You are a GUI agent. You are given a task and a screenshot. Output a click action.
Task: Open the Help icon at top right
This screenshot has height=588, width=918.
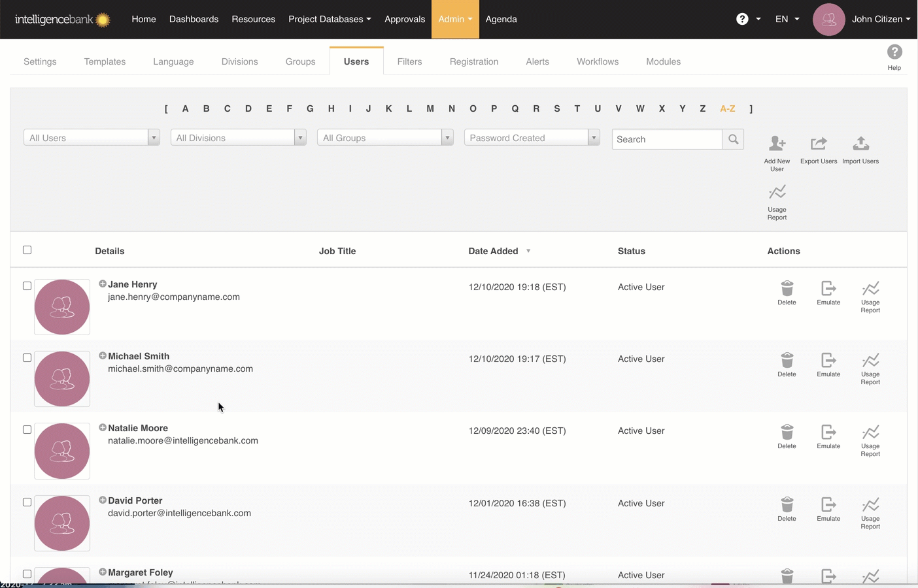pyautogui.click(x=894, y=52)
